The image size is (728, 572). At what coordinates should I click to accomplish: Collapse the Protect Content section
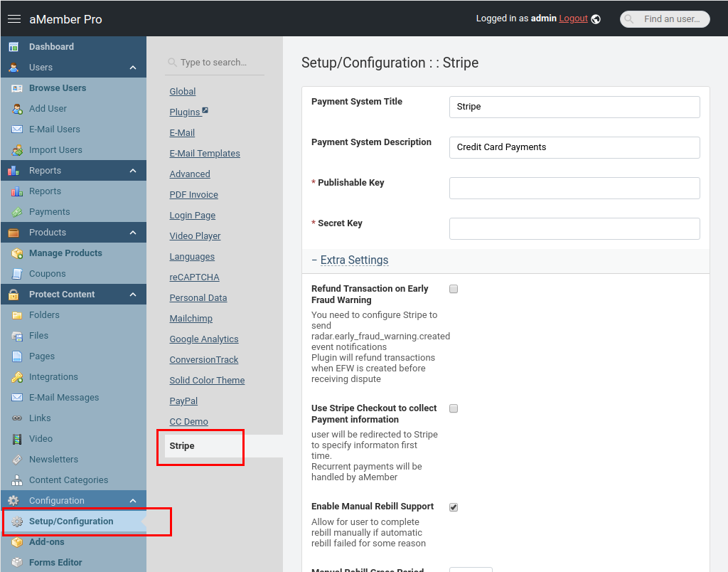(x=133, y=295)
